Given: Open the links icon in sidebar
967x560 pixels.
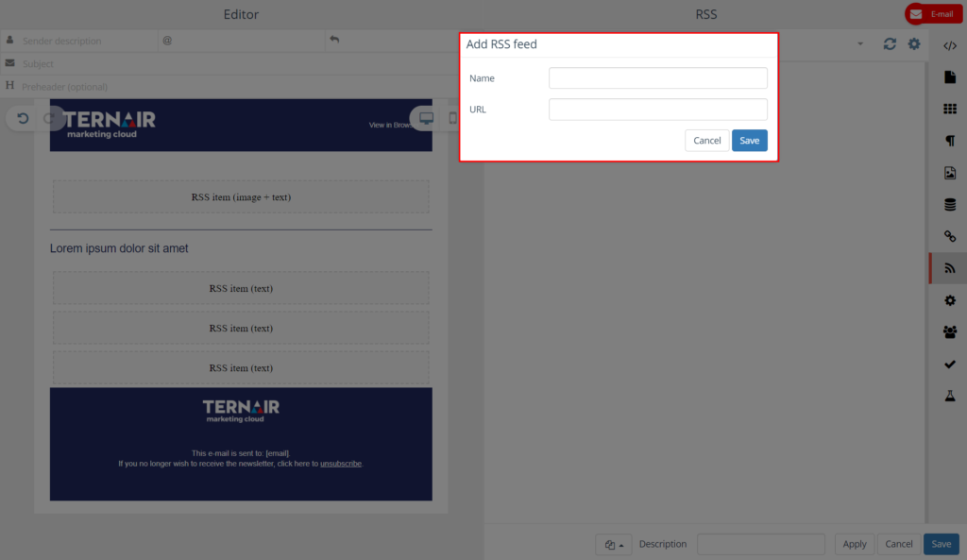Looking at the screenshot, I should pyautogui.click(x=950, y=236).
